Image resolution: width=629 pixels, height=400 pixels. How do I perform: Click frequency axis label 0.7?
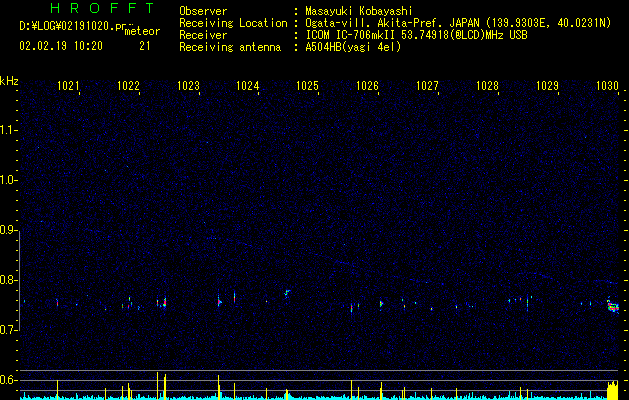[9, 330]
